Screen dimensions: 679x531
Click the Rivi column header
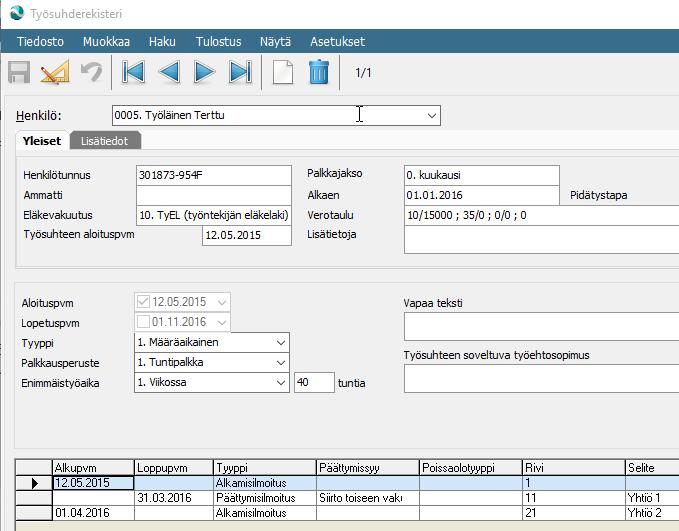(574, 468)
